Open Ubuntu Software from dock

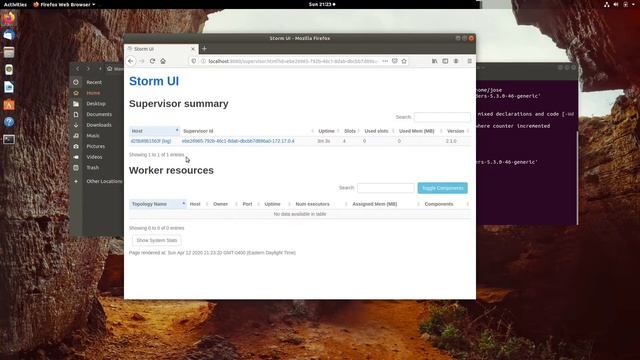coord(9,104)
